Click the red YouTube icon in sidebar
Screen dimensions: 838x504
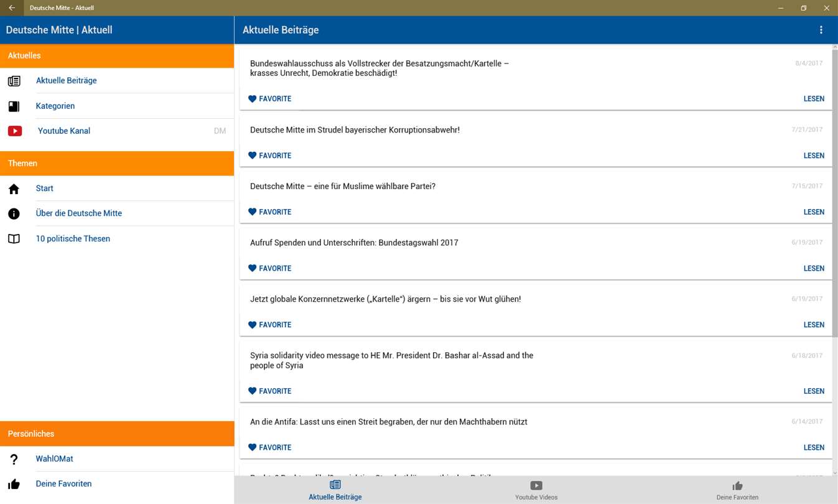pyautogui.click(x=15, y=131)
